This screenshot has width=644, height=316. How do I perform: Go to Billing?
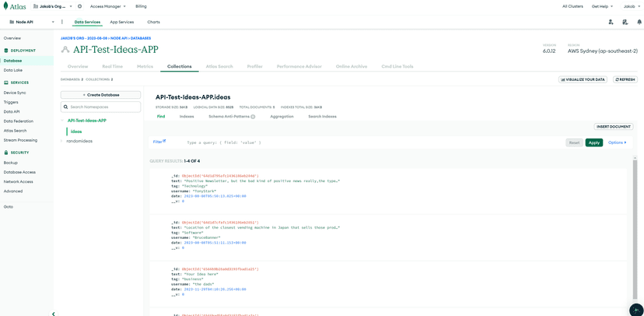141,6
